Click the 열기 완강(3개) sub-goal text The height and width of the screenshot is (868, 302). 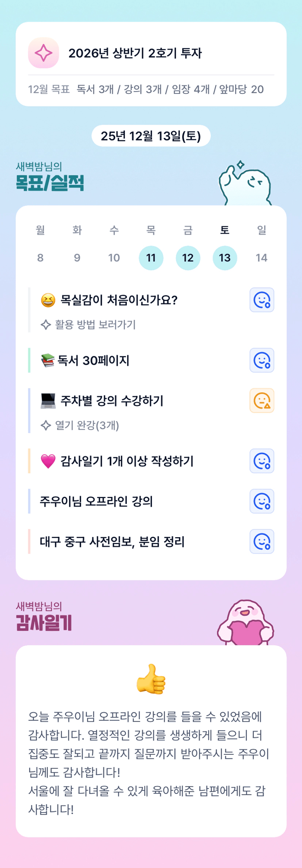(x=87, y=425)
